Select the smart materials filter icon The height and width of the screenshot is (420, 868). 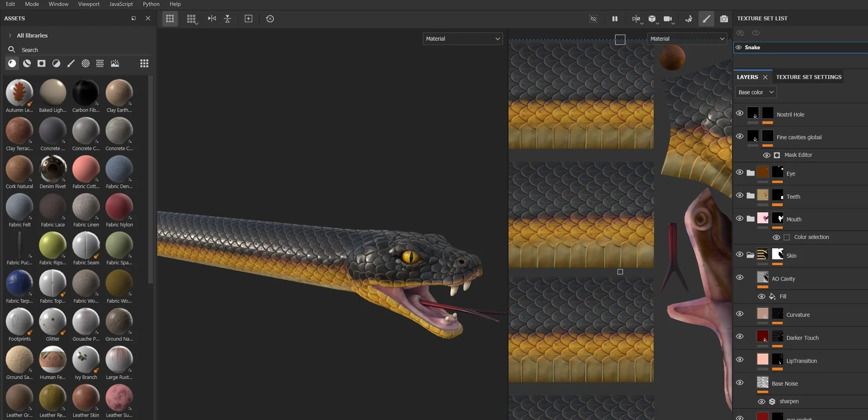[x=27, y=63]
